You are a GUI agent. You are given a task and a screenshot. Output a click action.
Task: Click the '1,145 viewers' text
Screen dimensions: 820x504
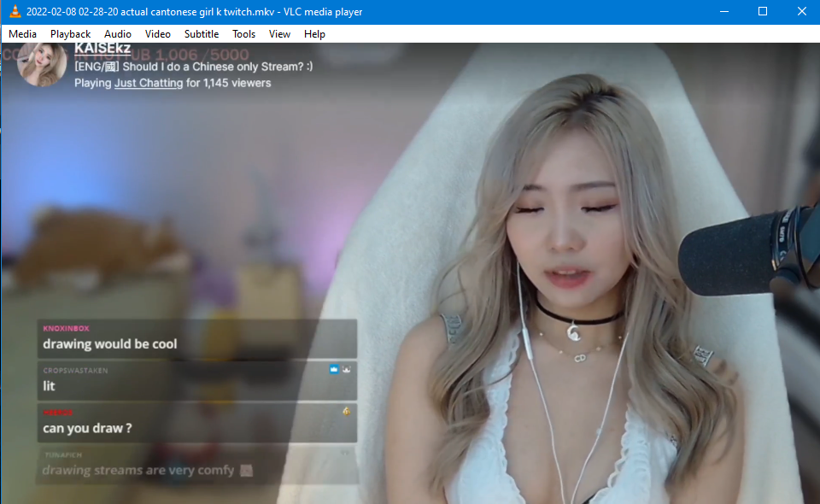pyautogui.click(x=237, y=83)
